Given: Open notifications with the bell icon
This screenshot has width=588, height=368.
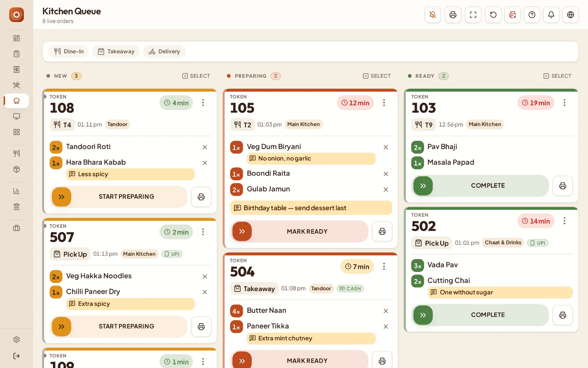Looking at the screenshot, I should click(551, 15).
